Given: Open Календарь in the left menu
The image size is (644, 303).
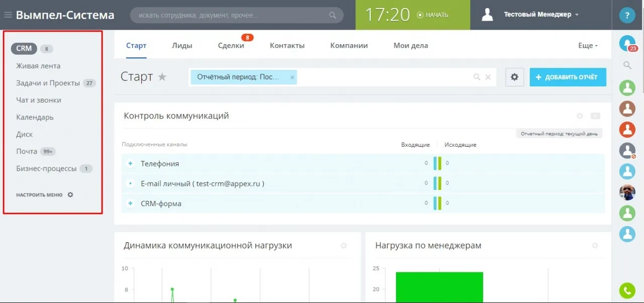Looking at the screenshot, I should (x=34, y=117).
